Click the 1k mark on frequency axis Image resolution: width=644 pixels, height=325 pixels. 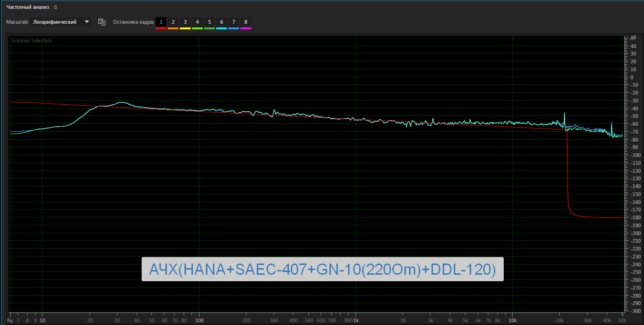click(356, 320)
